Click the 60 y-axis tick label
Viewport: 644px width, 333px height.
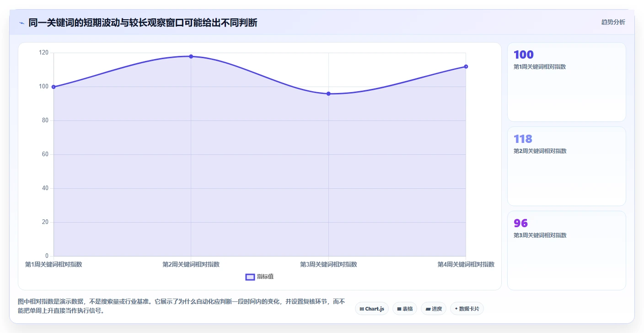[x=45, y=154]
